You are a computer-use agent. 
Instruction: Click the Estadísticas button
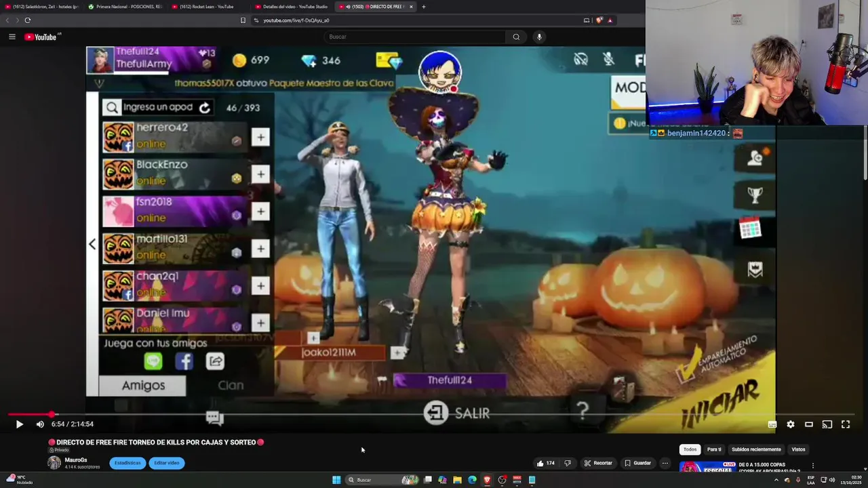[127, 463]
